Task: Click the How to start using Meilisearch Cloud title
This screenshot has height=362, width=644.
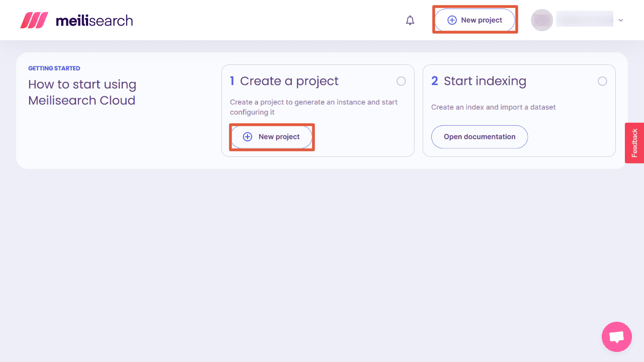Action: point(82,92)
